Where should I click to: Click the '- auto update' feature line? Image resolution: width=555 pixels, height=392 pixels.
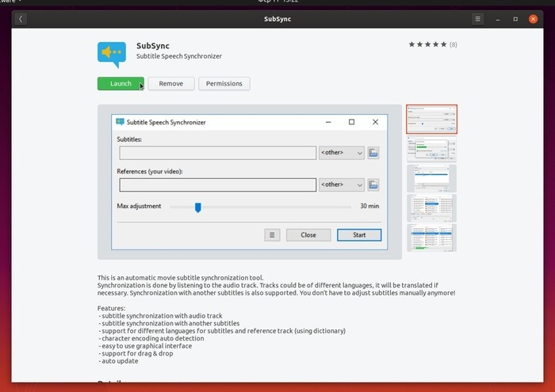tap(118, 361)
